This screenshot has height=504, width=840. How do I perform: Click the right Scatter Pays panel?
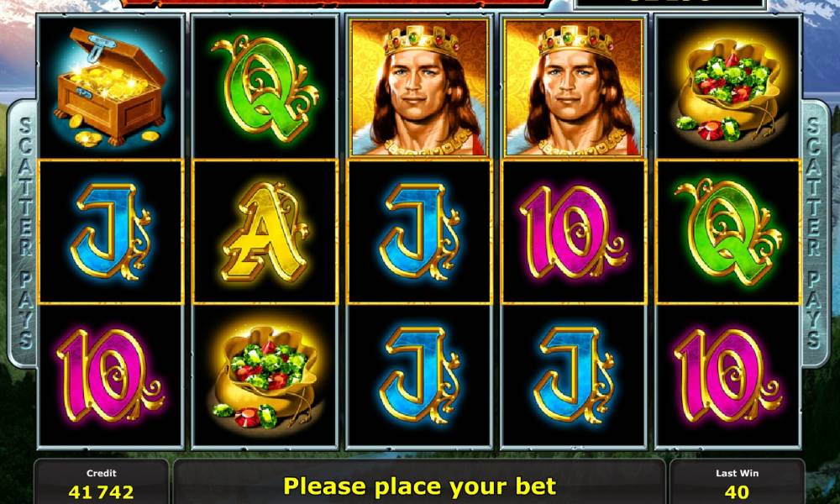pyautogui.click(x=815, y=233)
